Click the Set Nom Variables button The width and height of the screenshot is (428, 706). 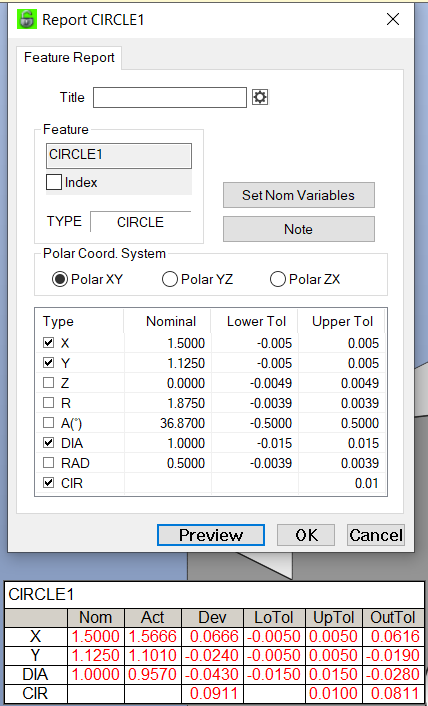click(x=299, y=195)
